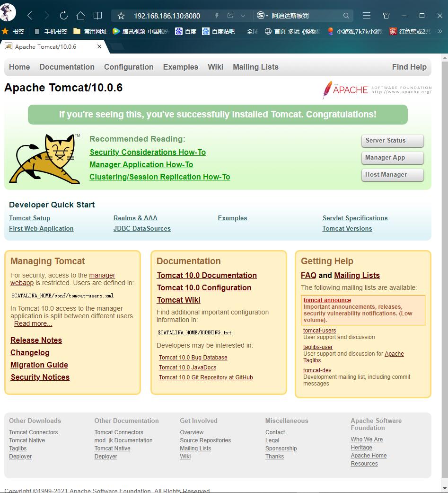
Task: Open Find Help in the nav bar
Action: click(409, 67)
